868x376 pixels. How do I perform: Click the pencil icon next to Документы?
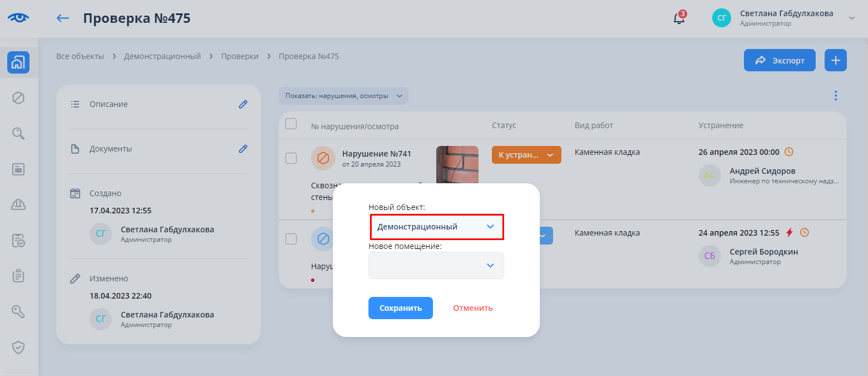click(243, 149)
